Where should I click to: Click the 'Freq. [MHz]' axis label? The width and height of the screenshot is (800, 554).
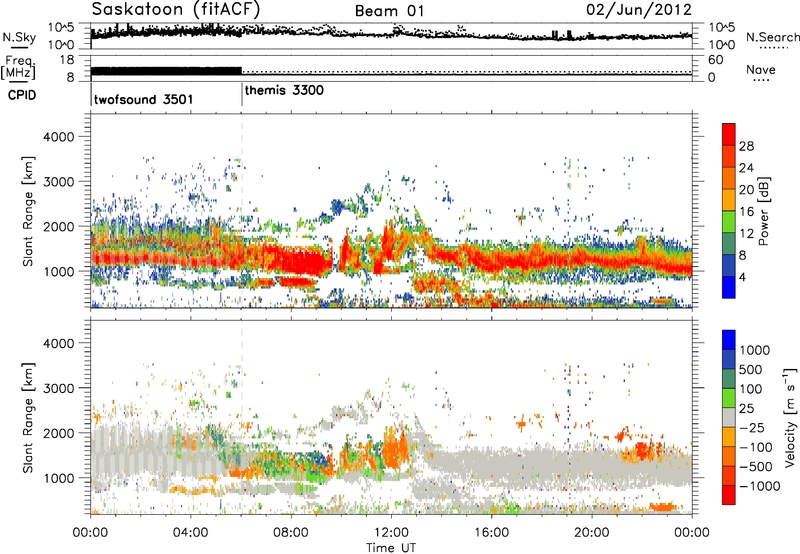(19, 67)
